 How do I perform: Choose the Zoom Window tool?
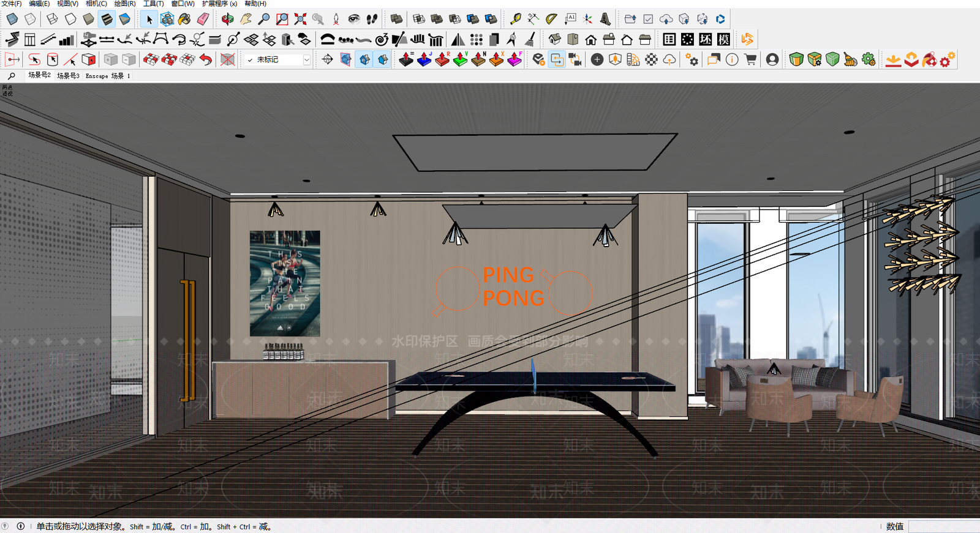click(282, 20)
